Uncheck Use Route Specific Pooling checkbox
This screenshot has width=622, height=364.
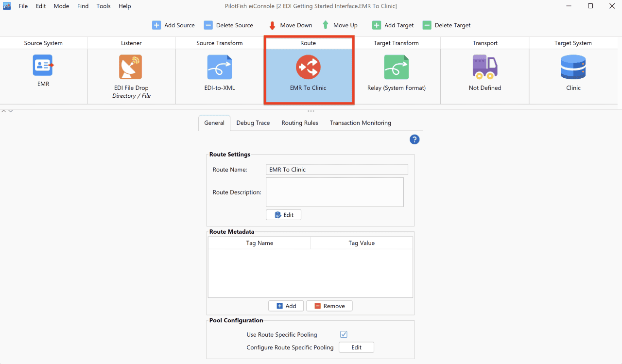pos(344,334)
